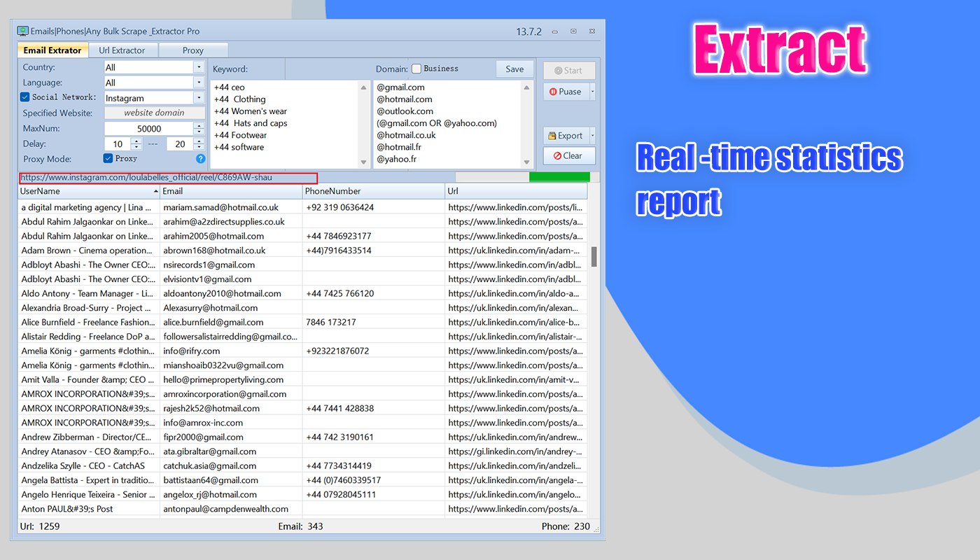
Task: Open the Proxy tab
Action: pyautogui.click(x=193, y=50)
